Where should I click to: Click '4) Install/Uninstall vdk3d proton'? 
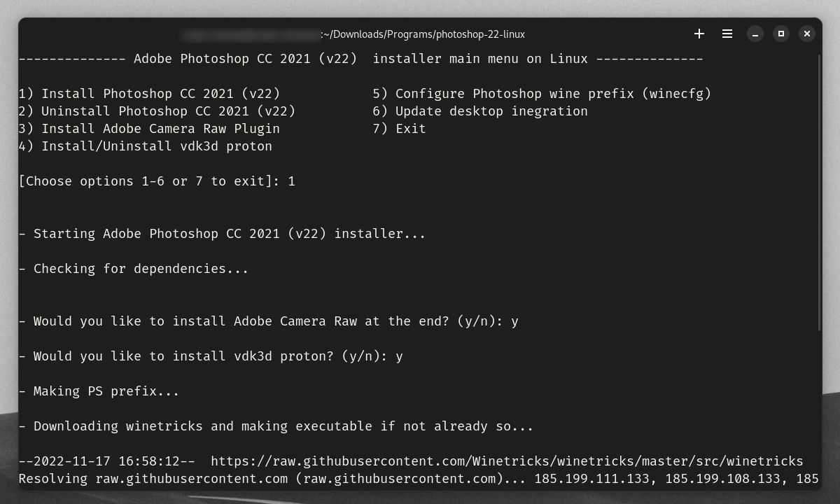pyautogui.click(x=145, y=146)
